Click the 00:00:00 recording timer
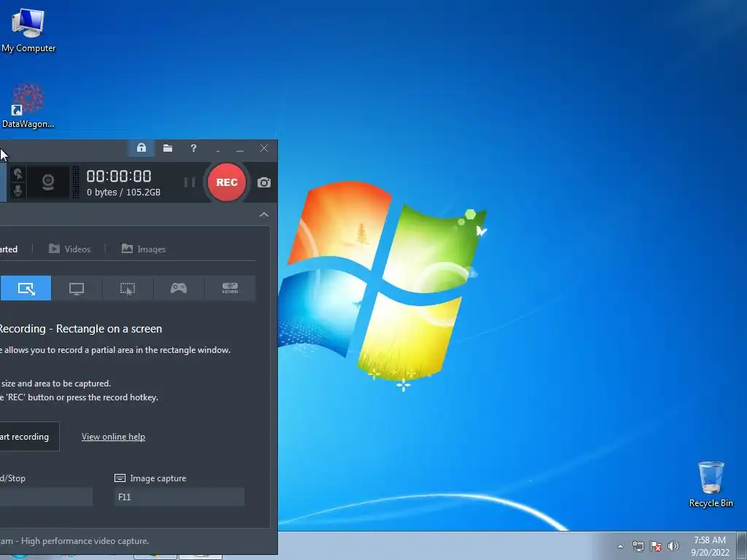The height and width of the screenshot is (560, 747). coord(119,176)
